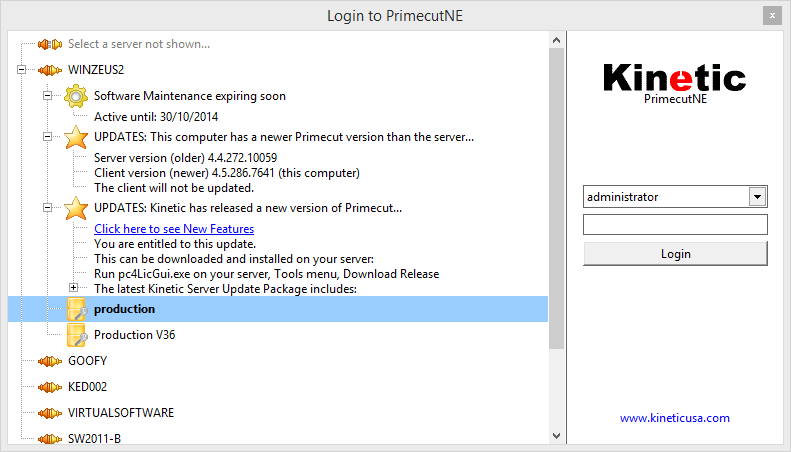Viewport: 791px width, 452px height.
Task: Click the server list scrollbar thumb
Action: pos(556,198)
